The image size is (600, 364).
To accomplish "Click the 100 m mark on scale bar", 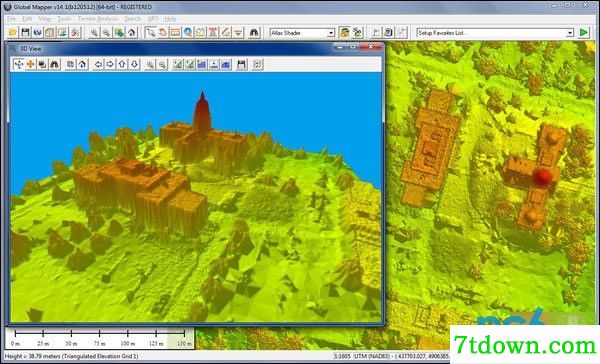I will tap(128, 343).
